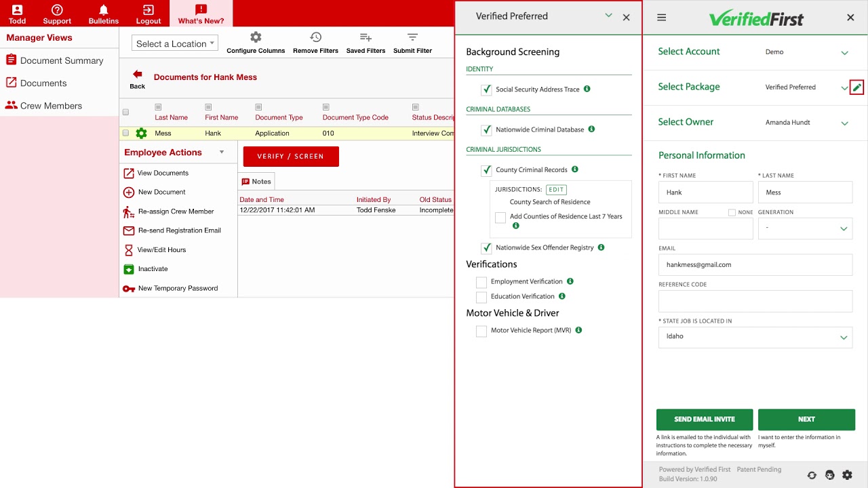The width and height of the screenshot is (868, 488).
Task: Open VerifiedFirst settings gear in footer
Action: [x=847, y=475]
